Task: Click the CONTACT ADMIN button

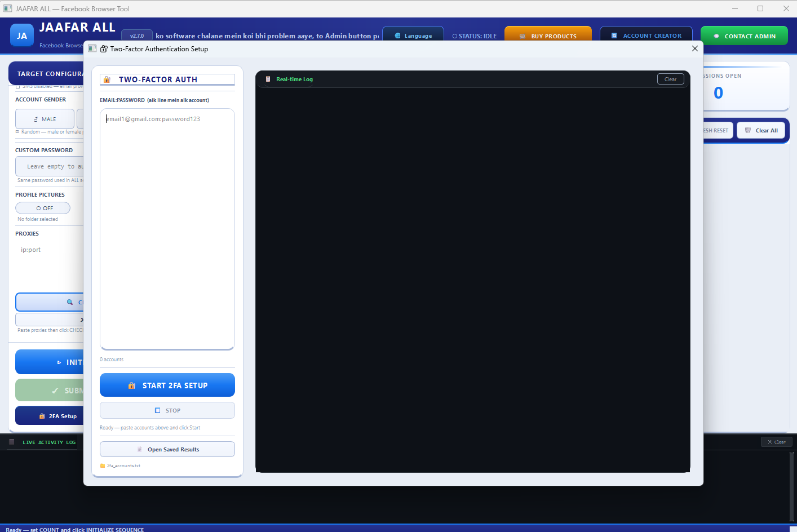Action: pyautogui.click(x=745, y=36)
